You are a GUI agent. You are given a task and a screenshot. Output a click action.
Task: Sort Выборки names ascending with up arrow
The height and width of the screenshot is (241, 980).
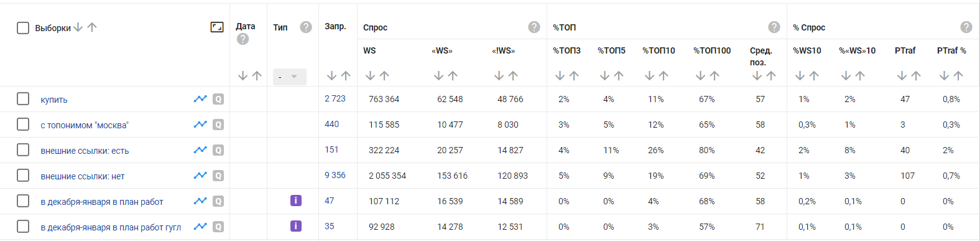point(92,27)
